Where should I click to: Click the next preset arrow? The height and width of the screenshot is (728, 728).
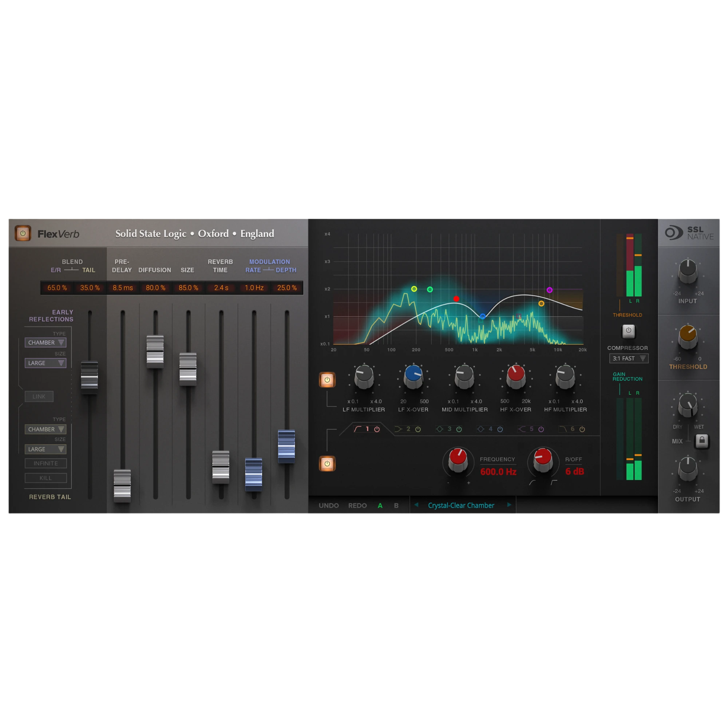coord(509,505)
